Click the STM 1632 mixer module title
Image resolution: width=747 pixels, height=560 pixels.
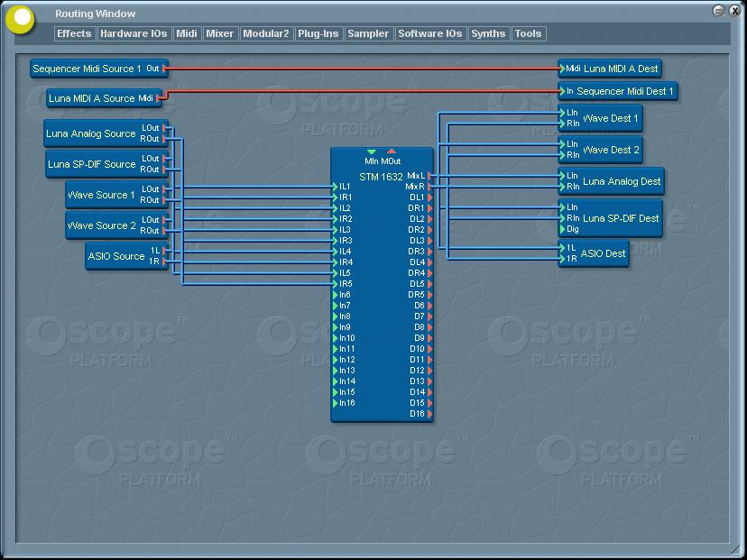click(x=381, y=177)
